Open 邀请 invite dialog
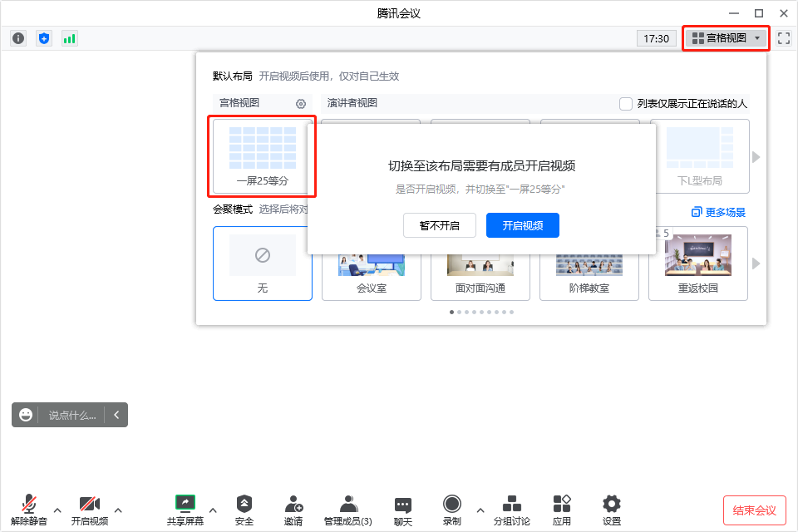Viewport: 798px width, 532px height. tap(293, 510)
